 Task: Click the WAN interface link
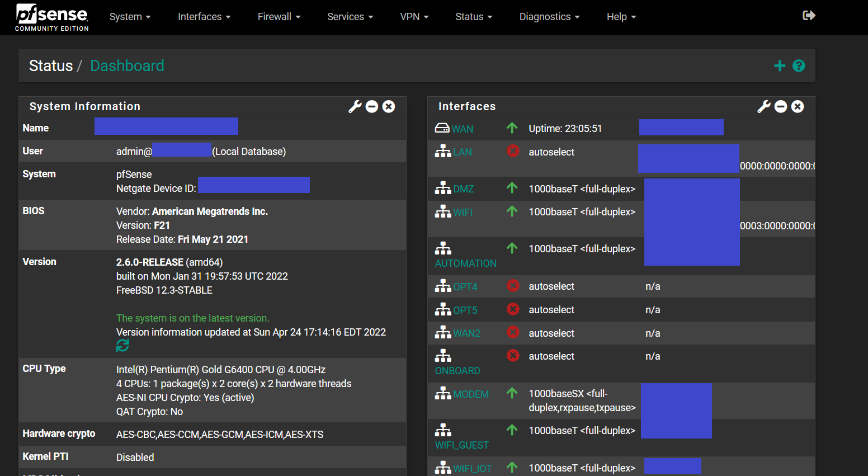pos(463,129)
